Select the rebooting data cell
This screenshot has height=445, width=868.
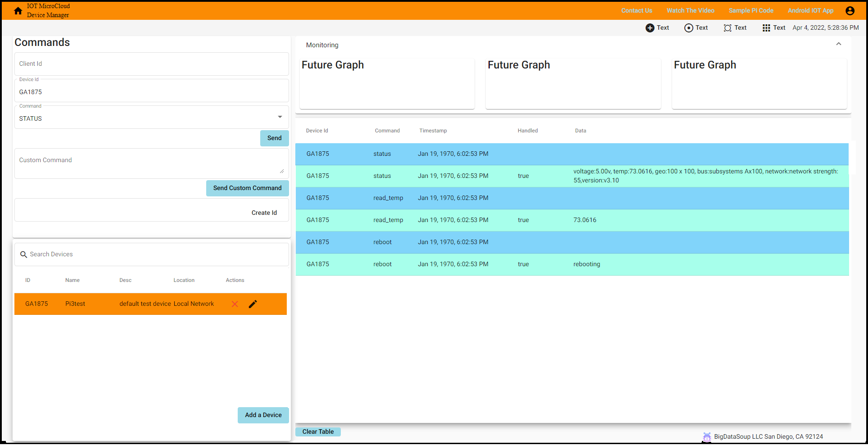[587, 264]
